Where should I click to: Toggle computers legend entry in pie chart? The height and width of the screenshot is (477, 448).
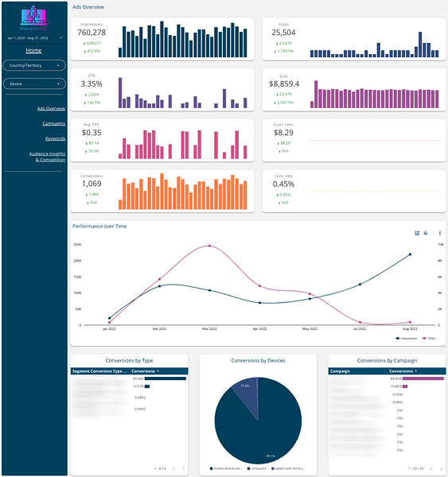pos(257,468)
